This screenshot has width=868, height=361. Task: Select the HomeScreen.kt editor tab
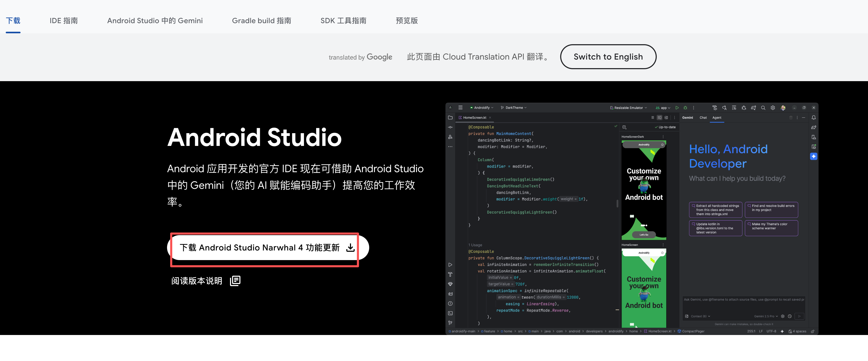(x=474, y=118)
